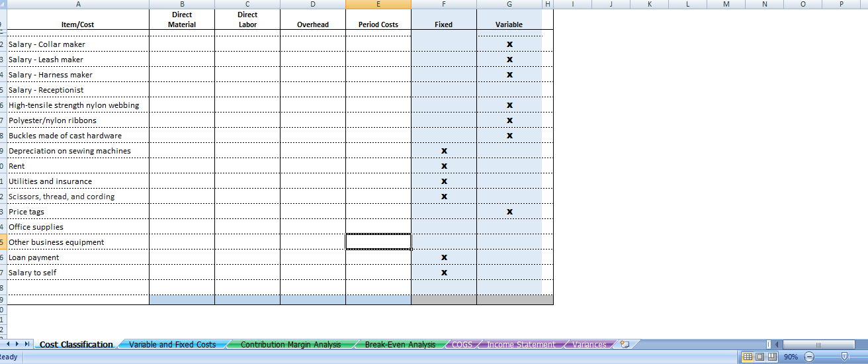
Task: Click Period Costs cell for Office supplies
Action: point(378,227)
